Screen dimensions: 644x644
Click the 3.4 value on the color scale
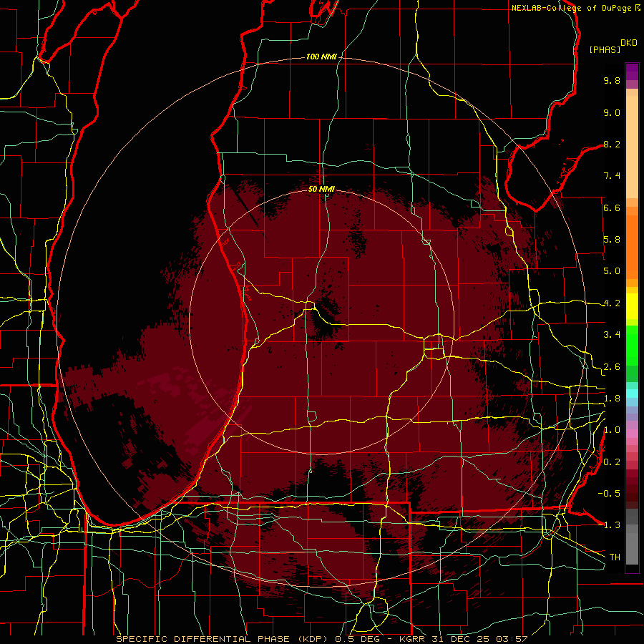(x=612, y=335)
